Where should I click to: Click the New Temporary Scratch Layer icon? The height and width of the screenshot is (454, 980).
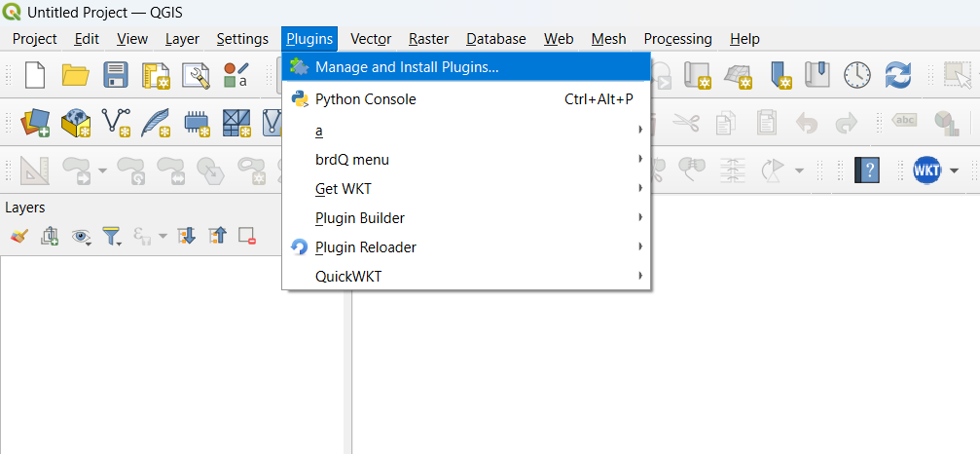tap(197, 123)
